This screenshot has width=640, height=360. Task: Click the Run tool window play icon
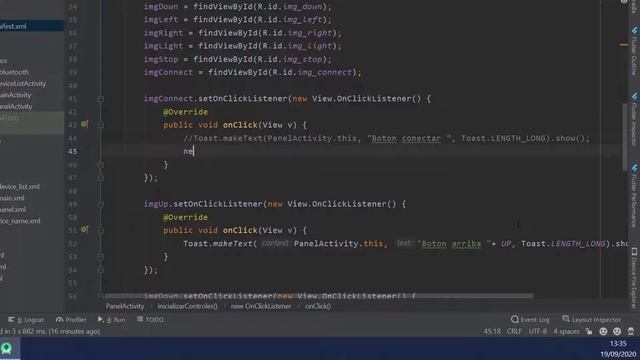[100, 319]
